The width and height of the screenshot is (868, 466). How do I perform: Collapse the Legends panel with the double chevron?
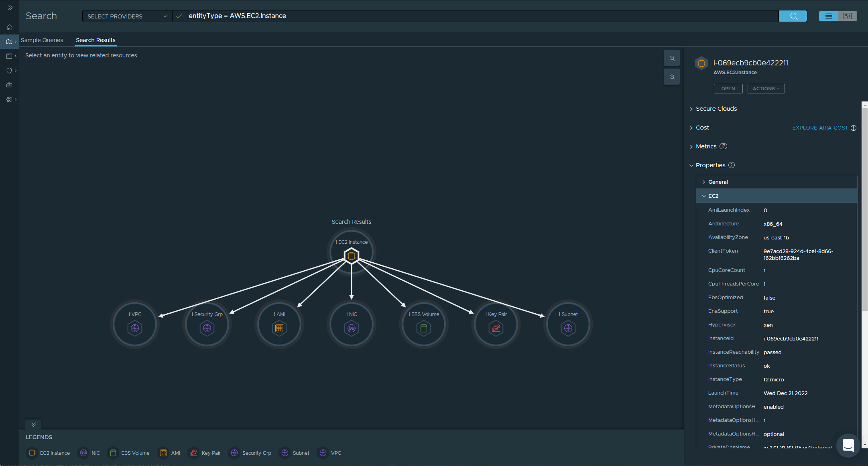click(x=33, y=424)
